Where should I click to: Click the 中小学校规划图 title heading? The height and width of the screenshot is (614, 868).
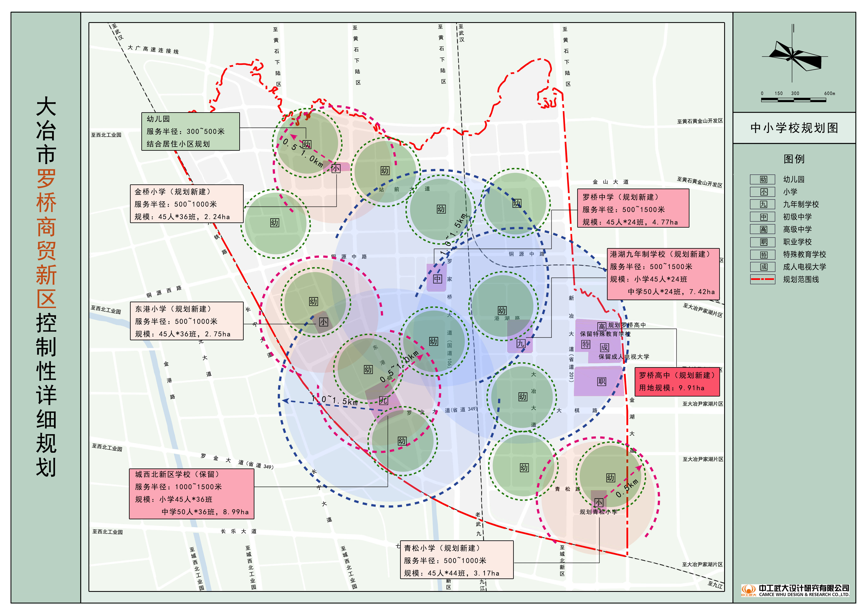click(x=794, y=128)
